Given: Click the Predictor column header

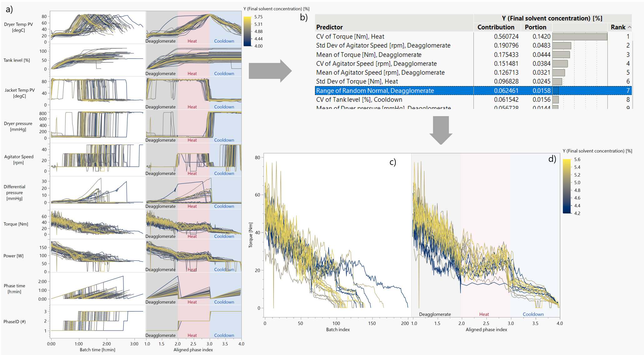Looking at the screenshot, I should coord(329,27).
